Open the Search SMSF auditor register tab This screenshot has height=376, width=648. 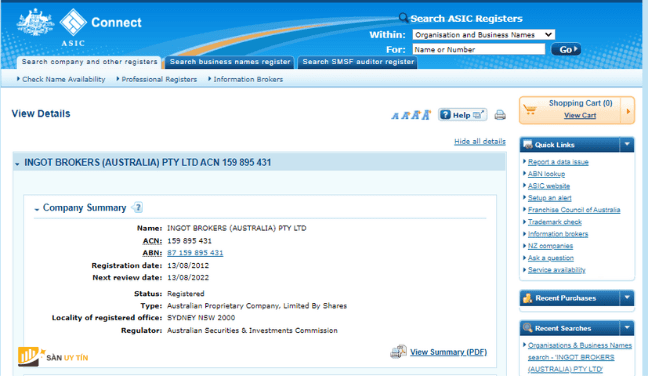coord(358,62)
